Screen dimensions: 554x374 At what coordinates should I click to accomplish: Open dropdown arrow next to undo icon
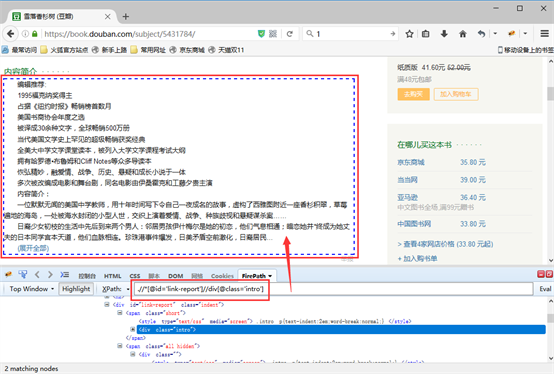tap(495, 34)
